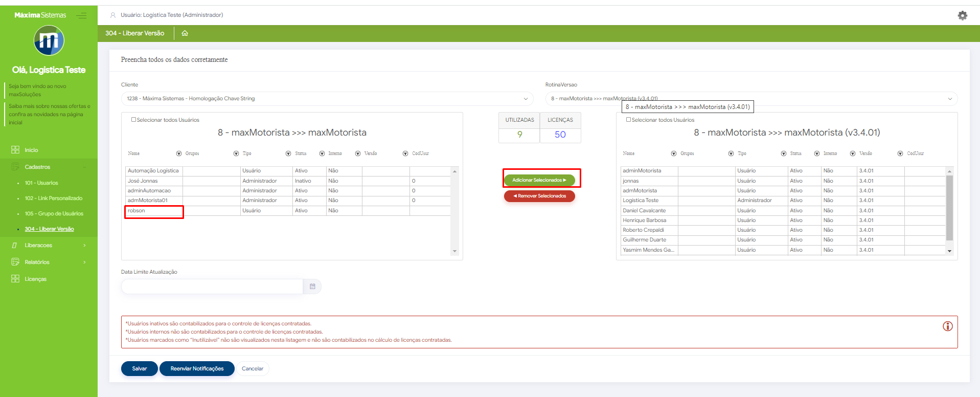Click the Status filter icon in left table
This screenshot has height=397, width=980.
pyautogui.click(x=322, y=153)
